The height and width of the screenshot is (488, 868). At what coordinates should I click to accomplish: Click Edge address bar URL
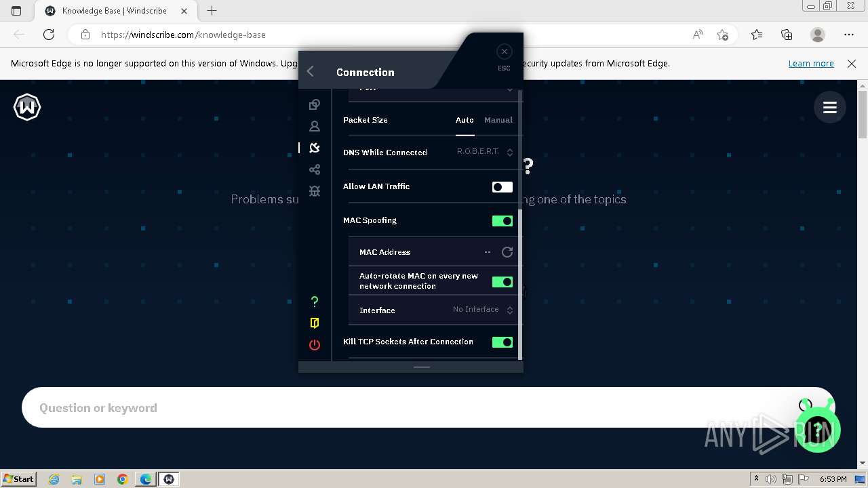pos(183,35)
